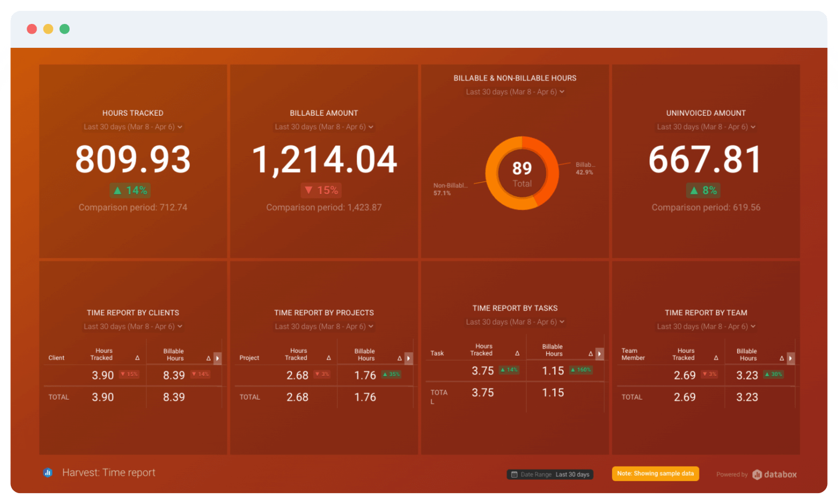Expand the Uninvoiced Amount date range selector
Image resolution: width=838 pixels, height=504 pixels.
705,127
